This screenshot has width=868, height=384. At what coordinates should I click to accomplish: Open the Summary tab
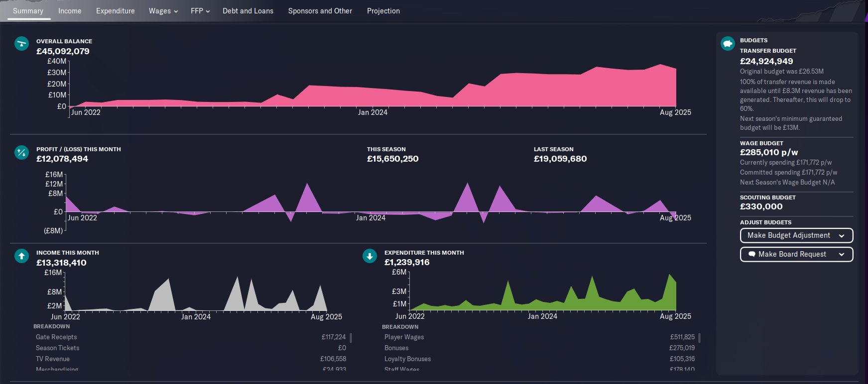(28, 11)
